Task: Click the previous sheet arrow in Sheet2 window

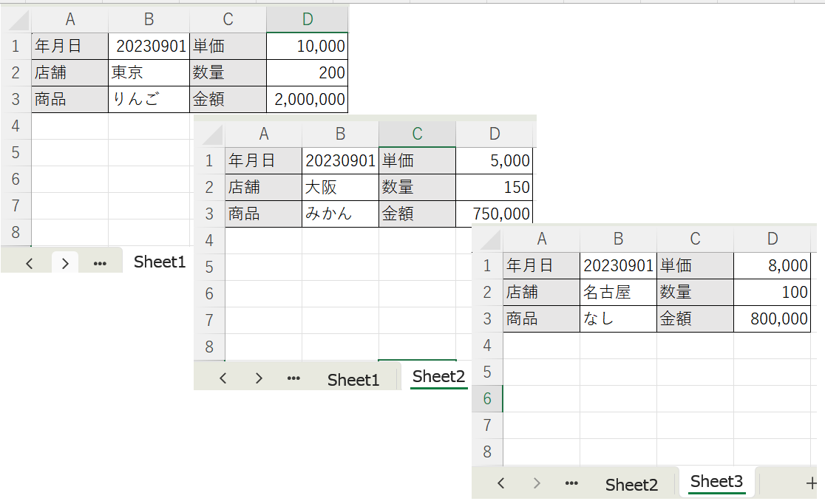Action: pyautogui.click(x=223, y=378)
